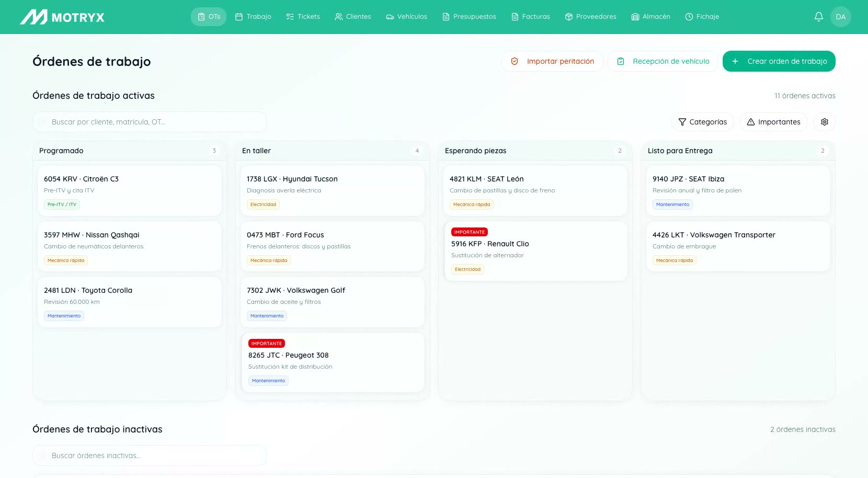Open the Fichaje section

click(x=702, y=17)
